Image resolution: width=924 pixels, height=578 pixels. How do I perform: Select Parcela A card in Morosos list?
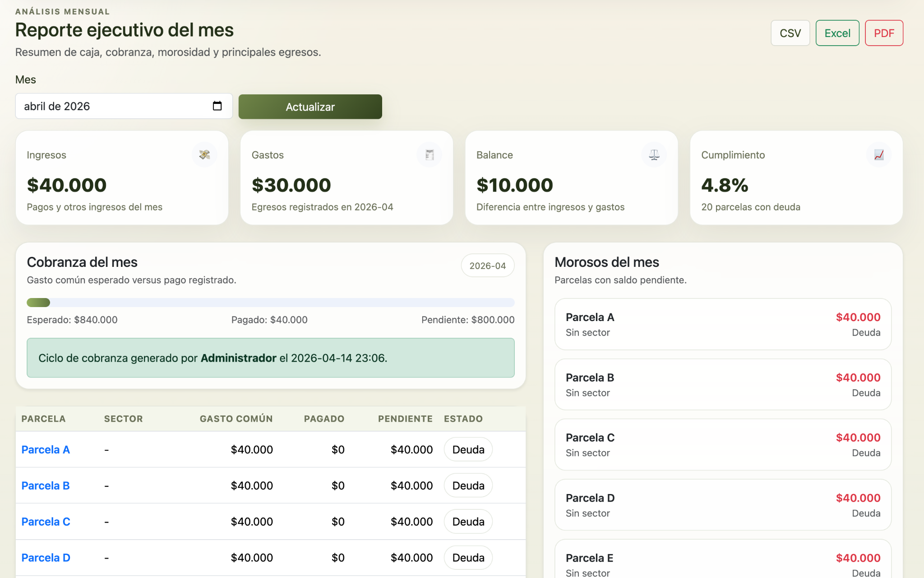722,324
